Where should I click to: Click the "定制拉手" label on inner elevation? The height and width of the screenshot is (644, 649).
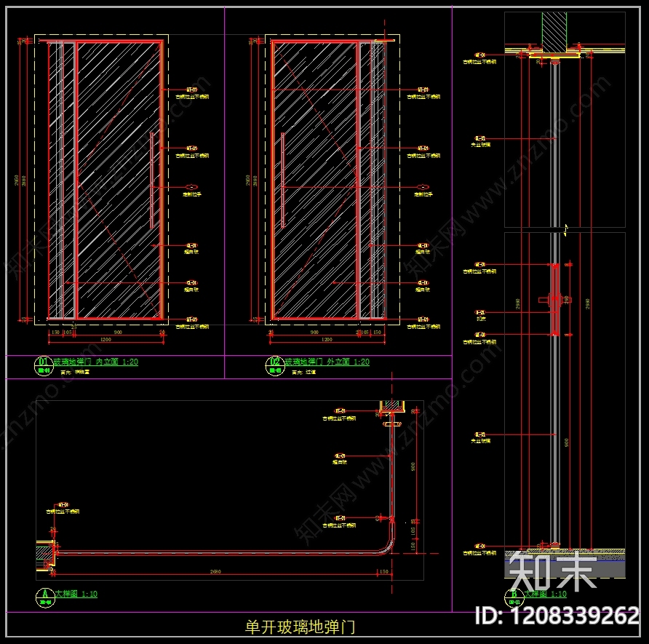point(192,194)
